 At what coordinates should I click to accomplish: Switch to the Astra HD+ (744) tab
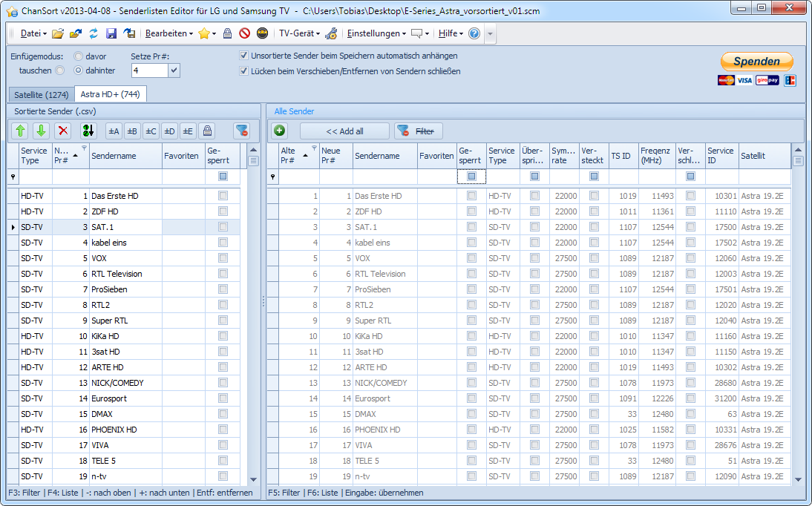pos(111,94)
